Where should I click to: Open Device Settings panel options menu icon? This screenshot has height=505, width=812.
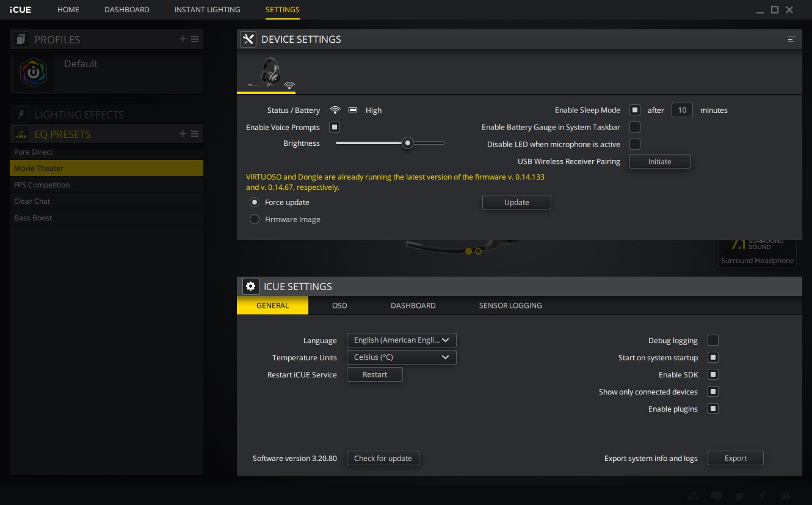coord(791,39)
